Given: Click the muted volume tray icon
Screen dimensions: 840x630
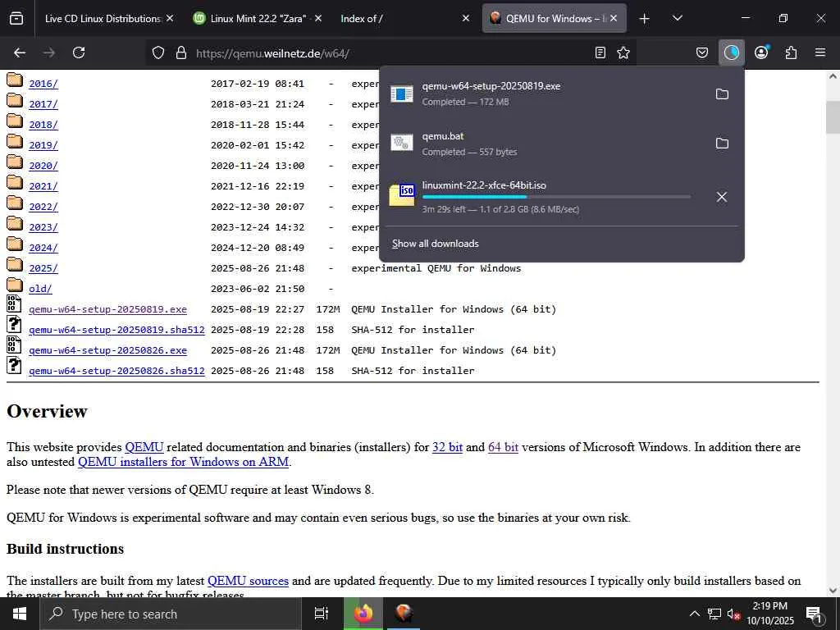Looking at the screenshot, I should 733,614.
